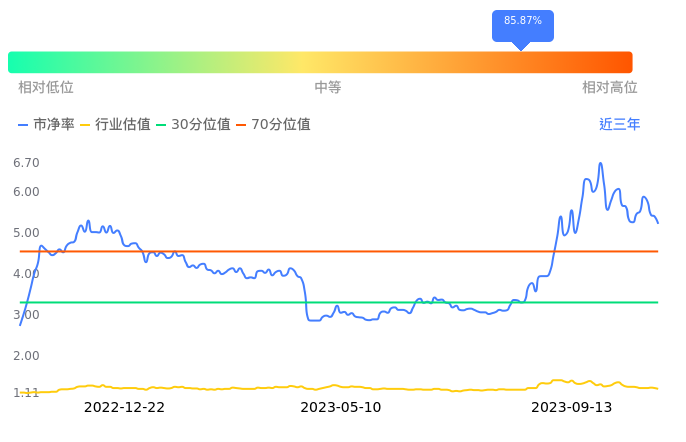Click the 6.70 y-axis maximum label
Viewport: 686px width, 442px height.
26,163
